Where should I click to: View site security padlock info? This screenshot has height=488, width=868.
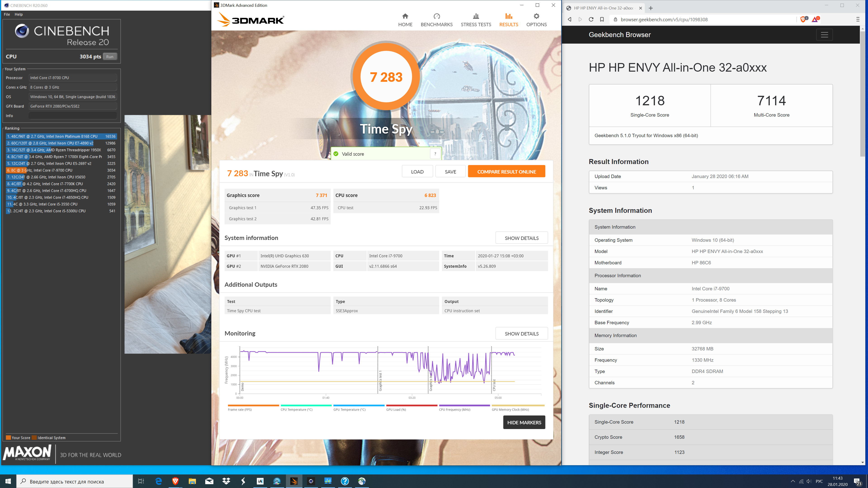point(615,19)
